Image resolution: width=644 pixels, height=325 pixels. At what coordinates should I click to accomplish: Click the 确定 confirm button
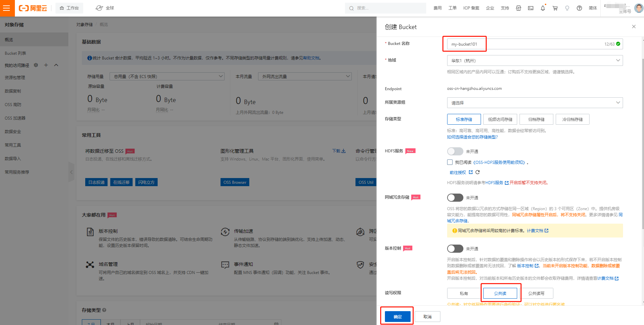pyautogui.click(x=398, y=317)
